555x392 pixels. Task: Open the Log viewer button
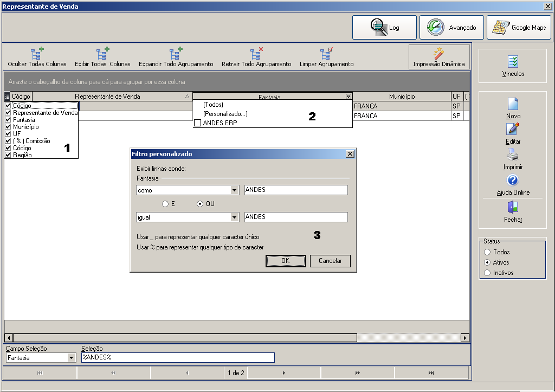click(384, 27)
